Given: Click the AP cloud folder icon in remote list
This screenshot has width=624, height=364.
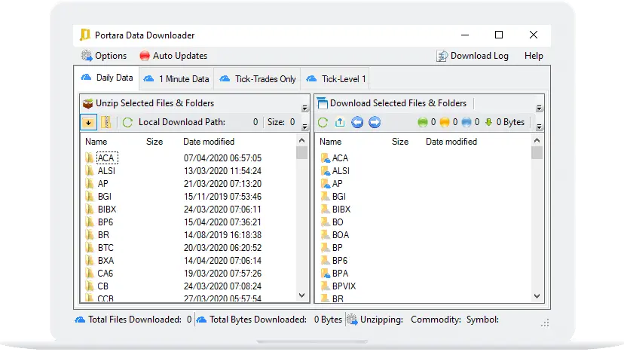Looking at the screenshot, I should (x=325, y=184).
